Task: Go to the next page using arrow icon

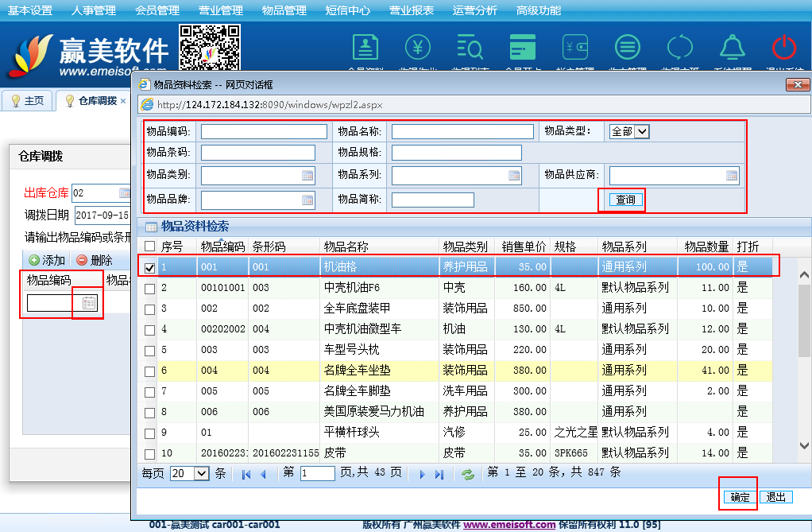Action: [x=423, y=474]
